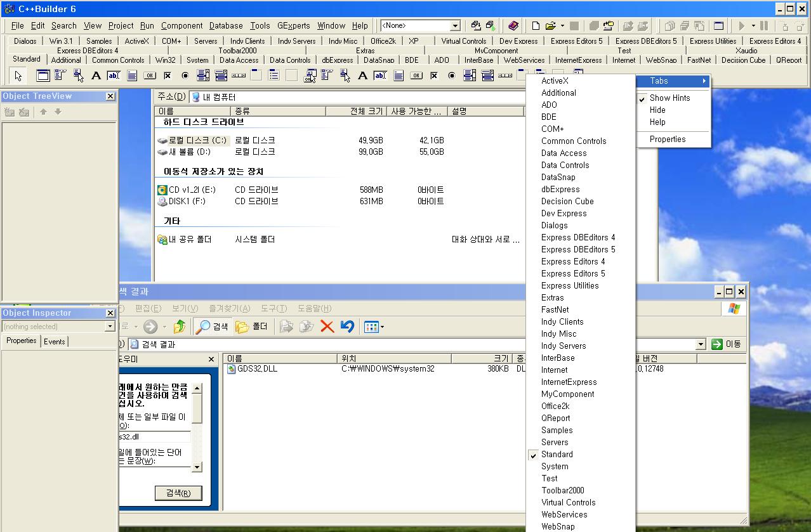
Task: Open the GExperts menu
Action: 294,26
